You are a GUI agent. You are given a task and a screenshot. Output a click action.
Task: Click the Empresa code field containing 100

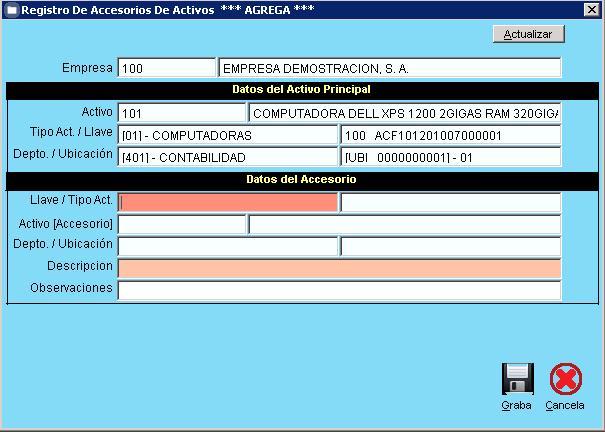166,68
